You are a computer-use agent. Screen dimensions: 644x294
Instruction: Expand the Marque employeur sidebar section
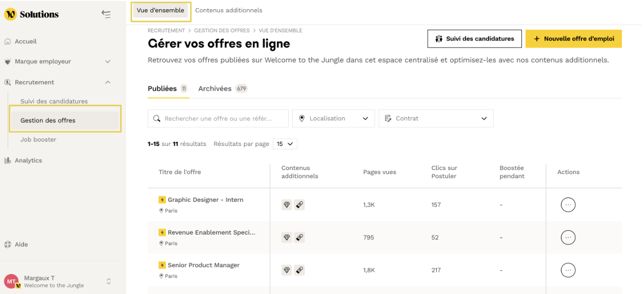(x=108, y=61)
